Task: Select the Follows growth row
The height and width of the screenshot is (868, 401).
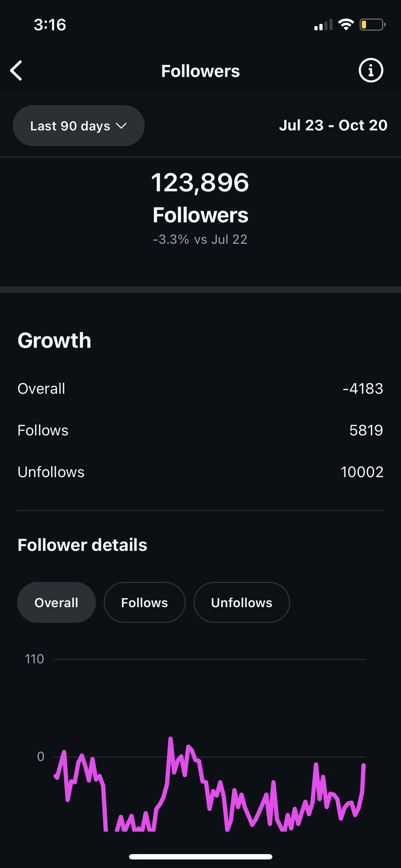Action: [200, 430]
